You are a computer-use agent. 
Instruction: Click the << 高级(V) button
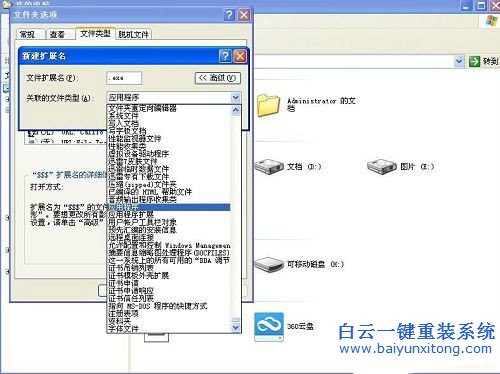tap(217, 78)
